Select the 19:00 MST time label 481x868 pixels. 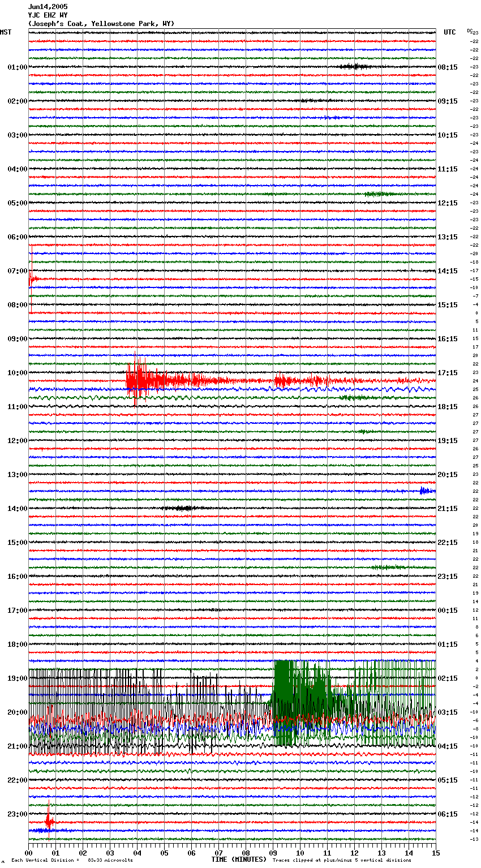click(x=18, y=678)
